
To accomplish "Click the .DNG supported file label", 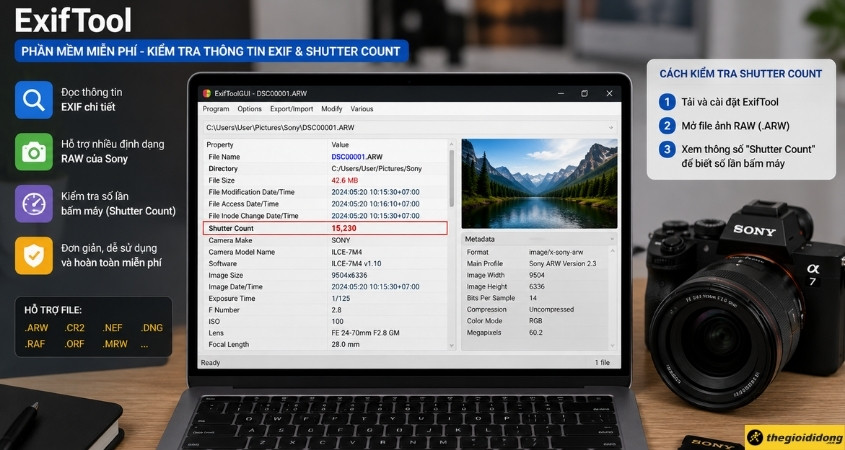I will pos(151,328).
